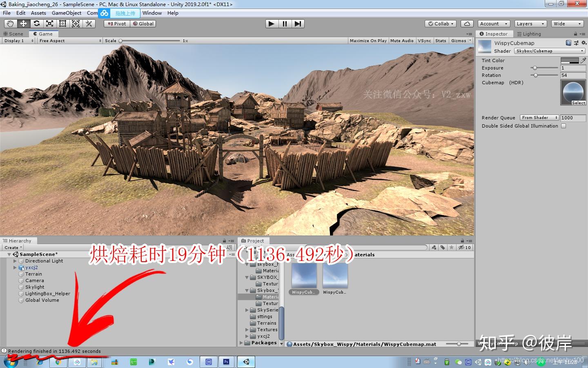Select the Rotate tool
Screen dimensions: 588x368
[x=36, y=24]
